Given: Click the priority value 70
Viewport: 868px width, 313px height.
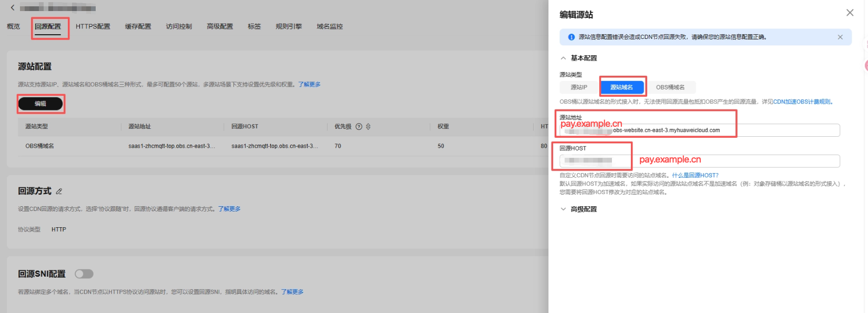Looking at the screenshot, I should coord(338,146).
